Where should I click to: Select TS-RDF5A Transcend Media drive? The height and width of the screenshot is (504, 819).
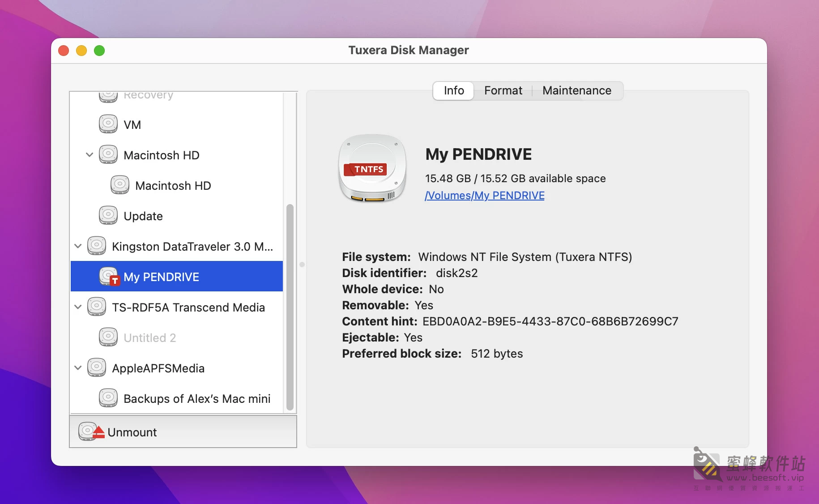[177, 307]
